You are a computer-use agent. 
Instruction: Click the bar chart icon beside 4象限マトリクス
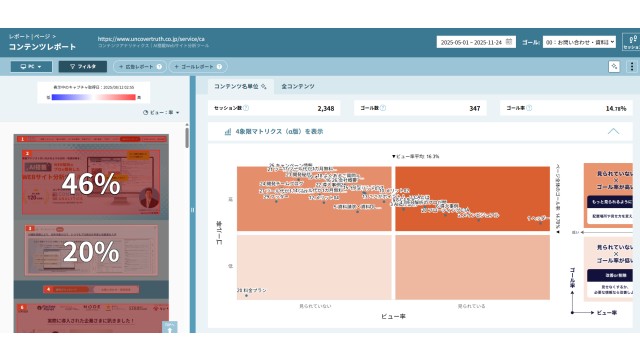click(228, 131)
